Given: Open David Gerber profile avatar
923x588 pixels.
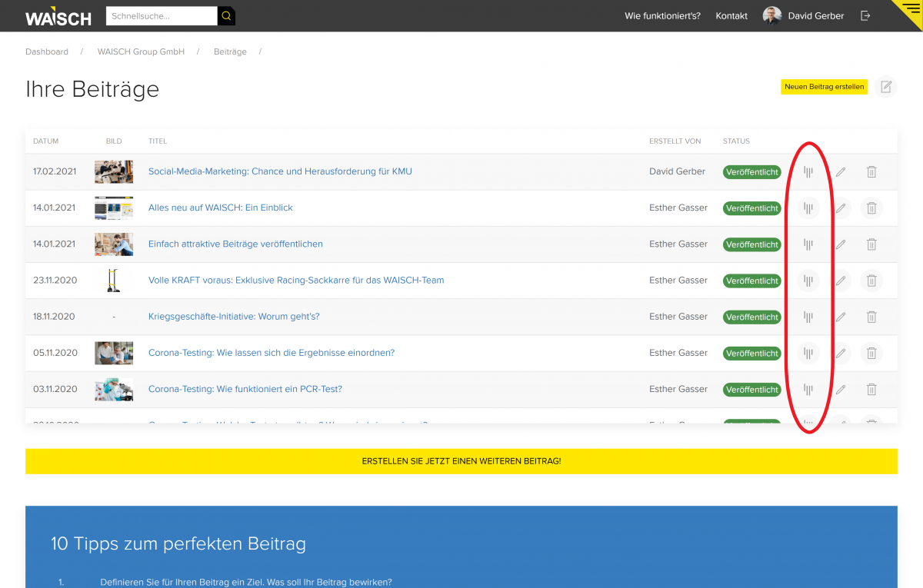Looking at the screenshot, I should click(x=772, y=15).
